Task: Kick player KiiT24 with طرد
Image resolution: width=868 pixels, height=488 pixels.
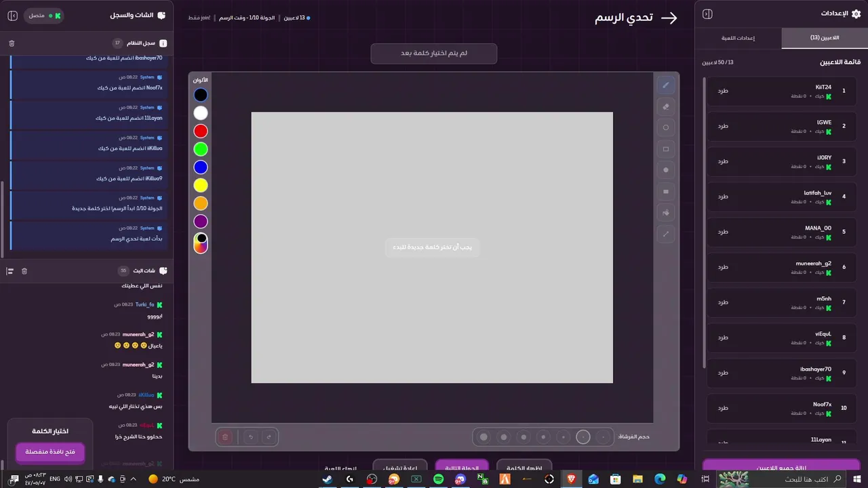Action: point(723,91)
